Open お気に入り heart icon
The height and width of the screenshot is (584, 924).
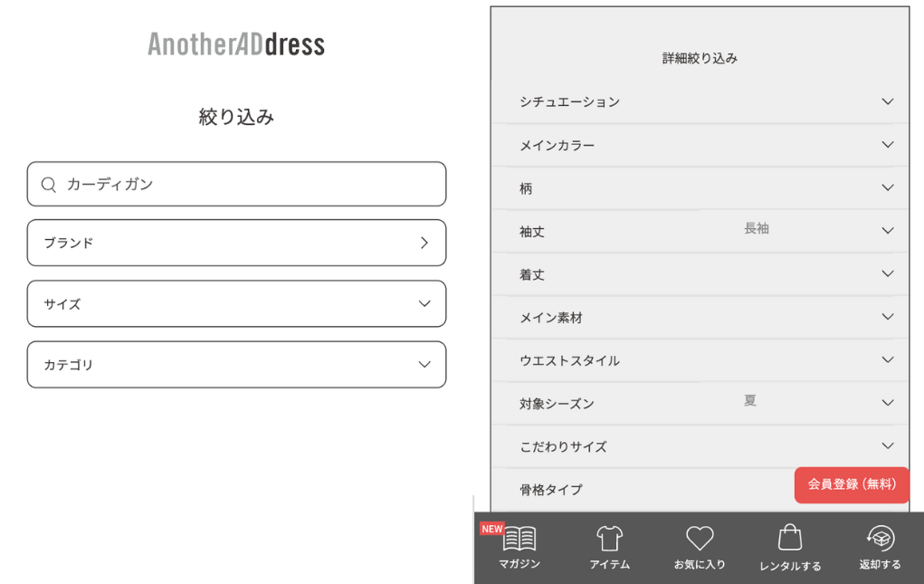coord(700,540)
